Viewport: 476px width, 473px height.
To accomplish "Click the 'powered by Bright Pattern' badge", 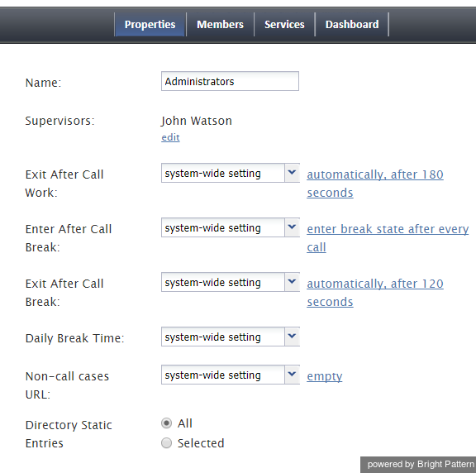I will tap(418, 465).
